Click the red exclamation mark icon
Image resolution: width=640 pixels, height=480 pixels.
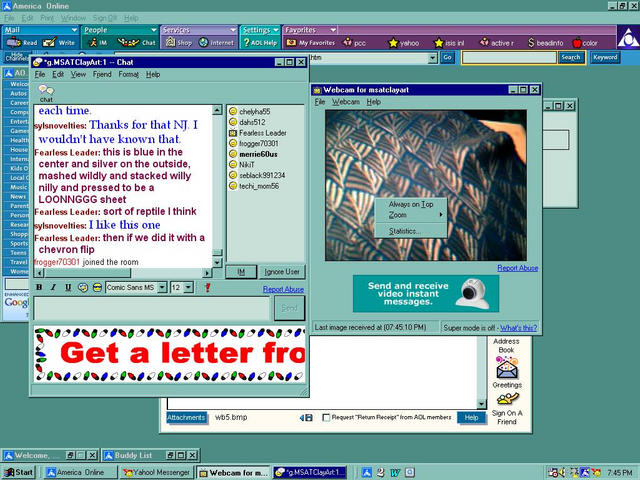(207, 287)
